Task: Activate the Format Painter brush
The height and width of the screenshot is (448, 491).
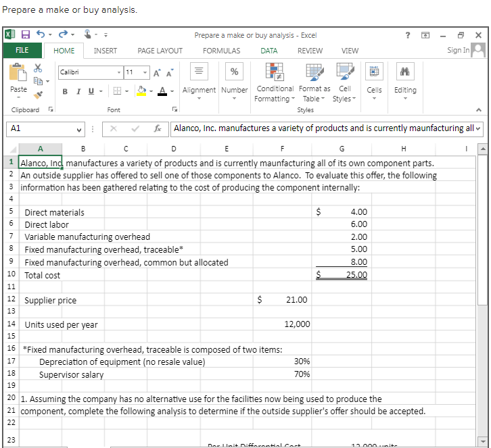Action: (38, 95)
